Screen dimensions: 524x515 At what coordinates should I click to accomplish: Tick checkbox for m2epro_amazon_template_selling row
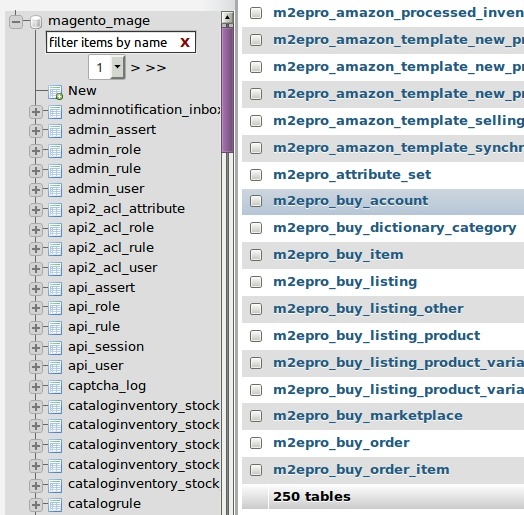256,121
